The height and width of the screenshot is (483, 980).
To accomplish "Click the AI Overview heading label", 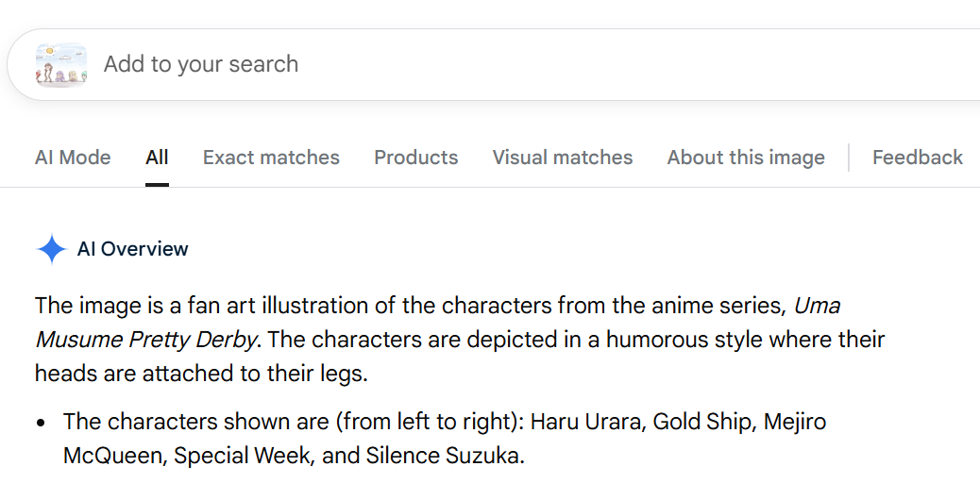I will [133, 249].
